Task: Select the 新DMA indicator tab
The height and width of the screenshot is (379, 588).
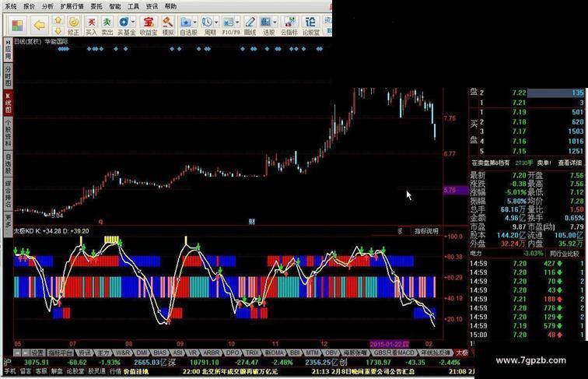Action: tap(275, 353)
